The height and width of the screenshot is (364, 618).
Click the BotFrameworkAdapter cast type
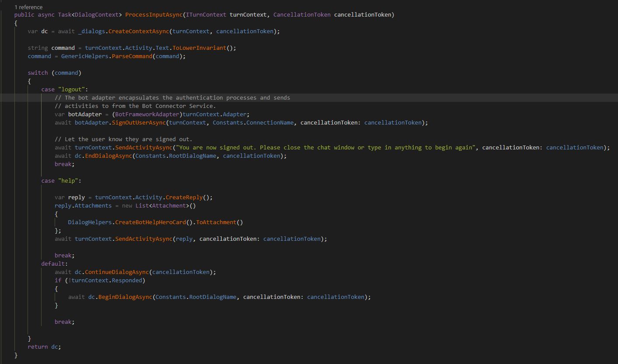click(x=147, y=114)
